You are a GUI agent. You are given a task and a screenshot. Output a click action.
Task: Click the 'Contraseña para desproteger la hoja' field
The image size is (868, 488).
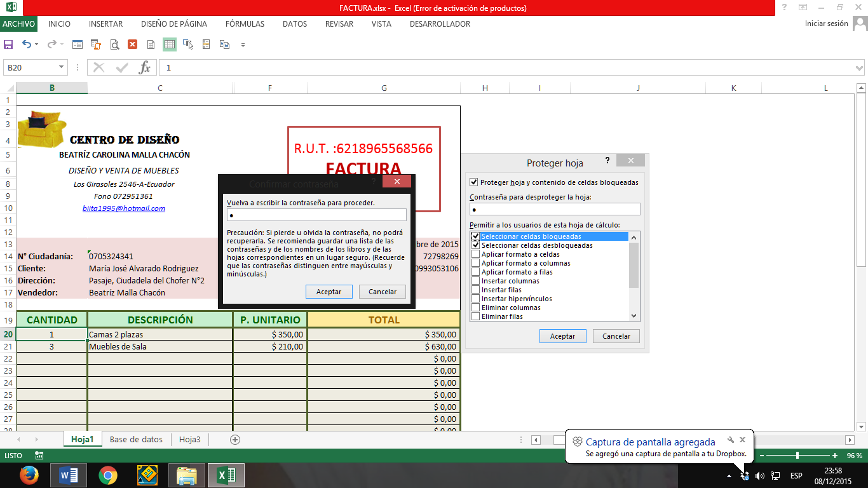click(555, 209)
